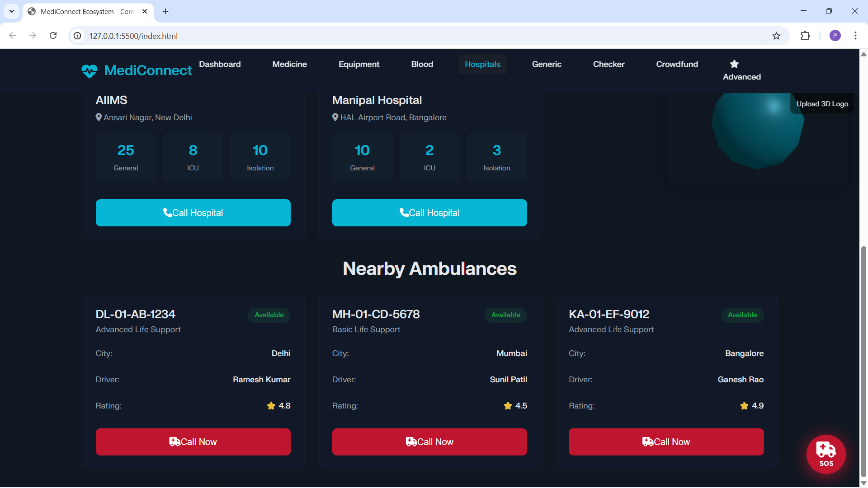Bookmark this page with star icon
Viewport: 868px width, 488px height.
click(x=776, y=36)
